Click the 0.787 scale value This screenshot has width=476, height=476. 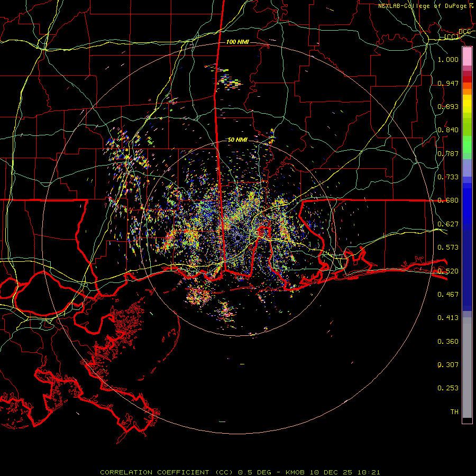click(x=448, y=153)
